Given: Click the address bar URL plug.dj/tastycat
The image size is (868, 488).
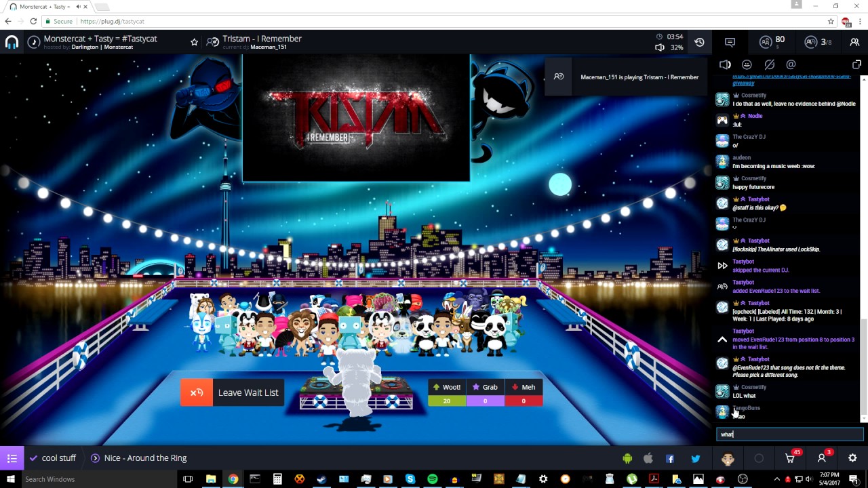Looking at the screenshot, I should pyautogui.click(x=112, y=22).
